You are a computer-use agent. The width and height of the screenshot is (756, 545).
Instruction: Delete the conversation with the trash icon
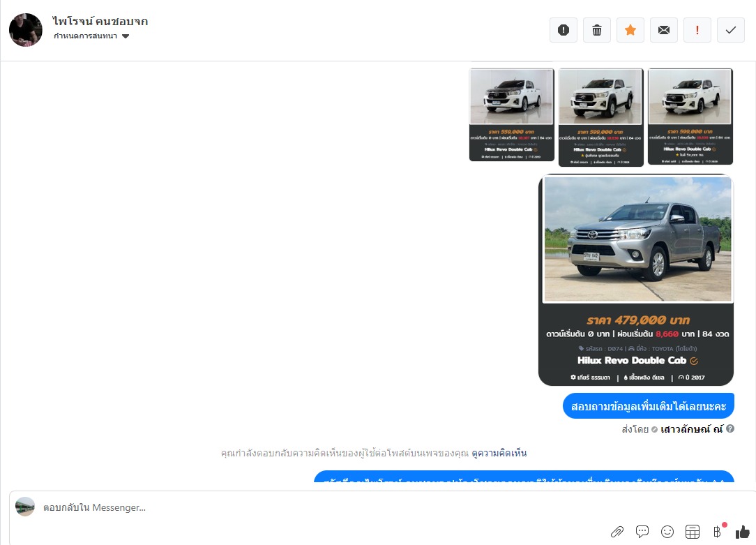[x=597, y=30]
